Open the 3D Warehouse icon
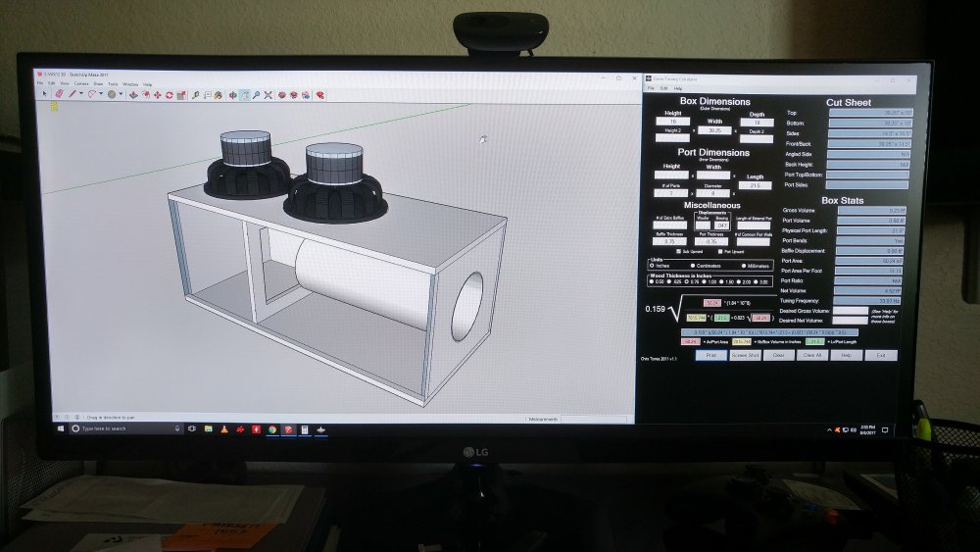 click(x=282, y=95)
